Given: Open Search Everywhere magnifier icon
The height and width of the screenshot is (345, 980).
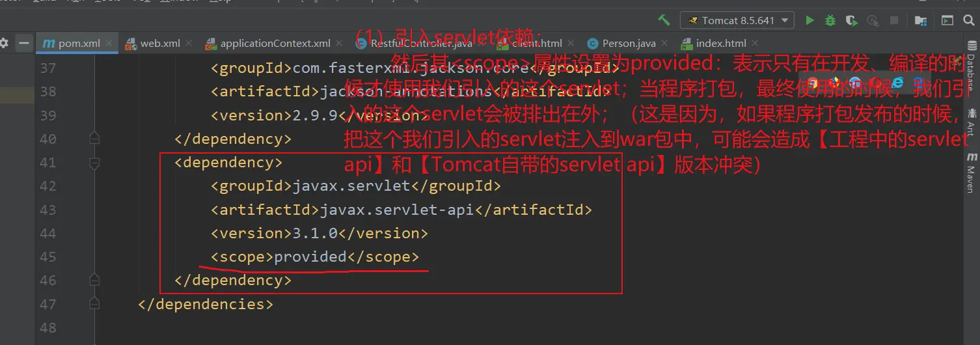Looking at the screenshot, I should (970, 20).
